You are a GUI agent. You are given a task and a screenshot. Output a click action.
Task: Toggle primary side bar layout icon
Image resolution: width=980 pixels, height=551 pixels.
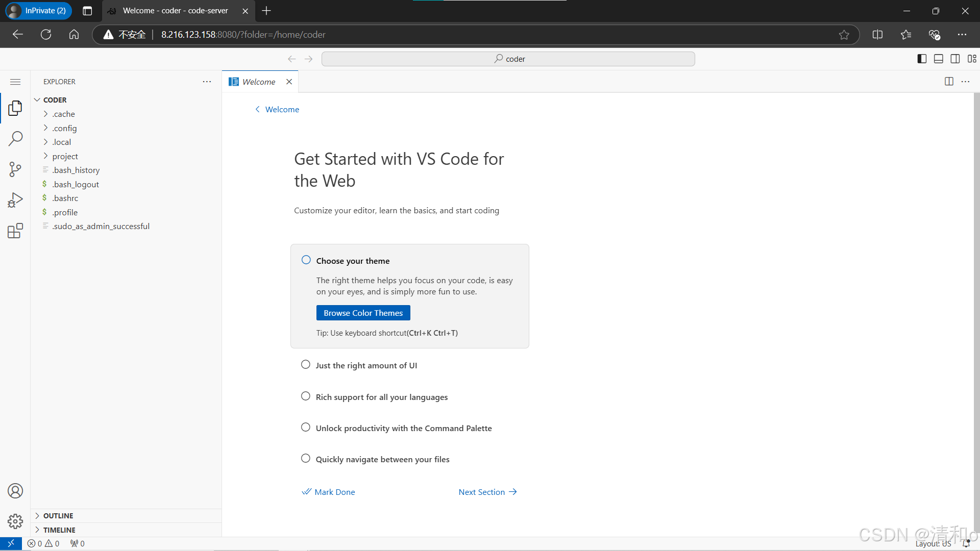tap(922, 59)
